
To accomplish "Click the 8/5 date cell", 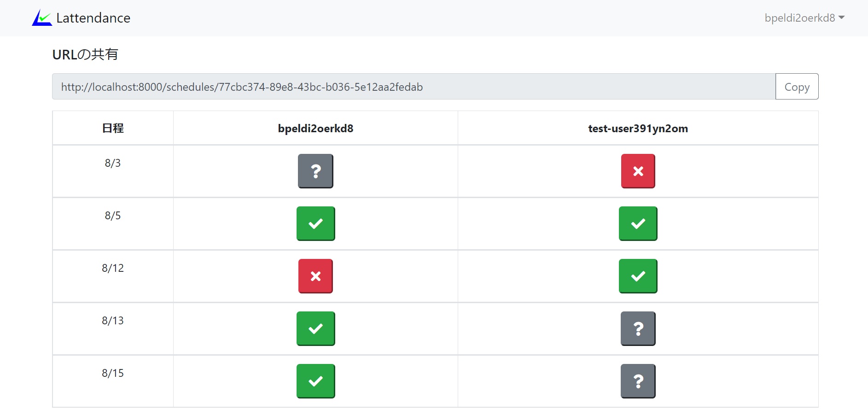I will pos(113,223).
